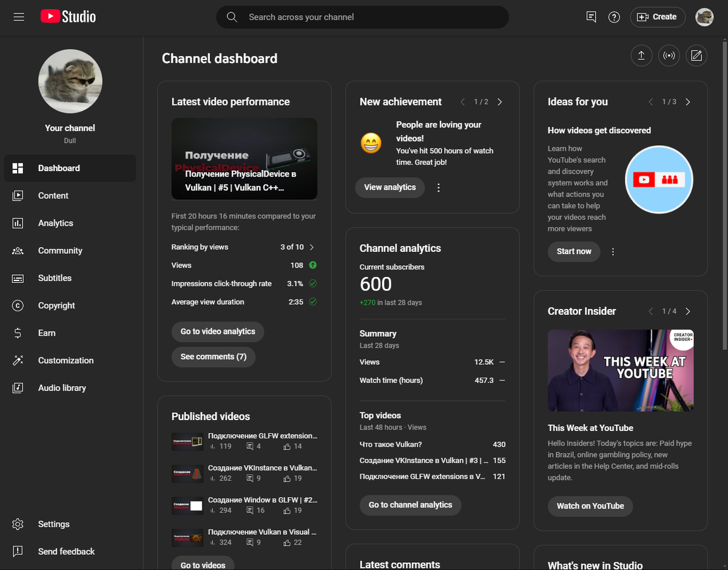Open Subtitles in the sidebar
The height and width of the screenshot is (570, 728).
[x=70, y=278]
